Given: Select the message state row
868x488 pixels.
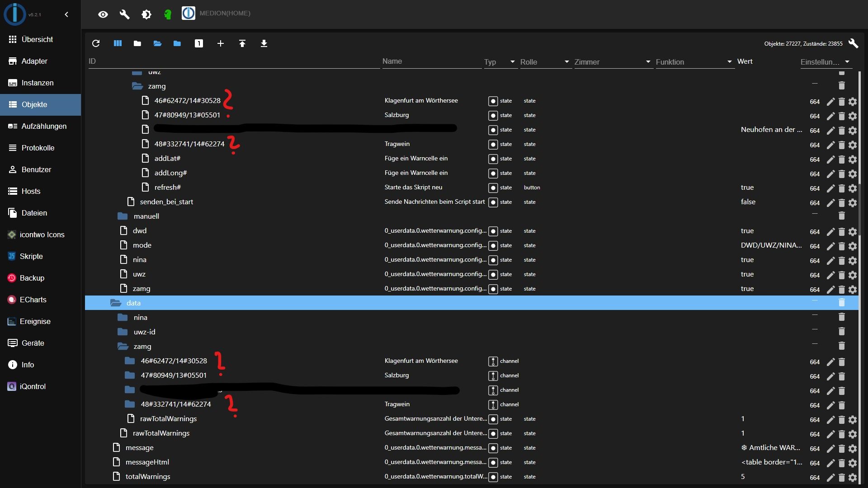Looking at the screenshot, I should click(x=472, y=447).
